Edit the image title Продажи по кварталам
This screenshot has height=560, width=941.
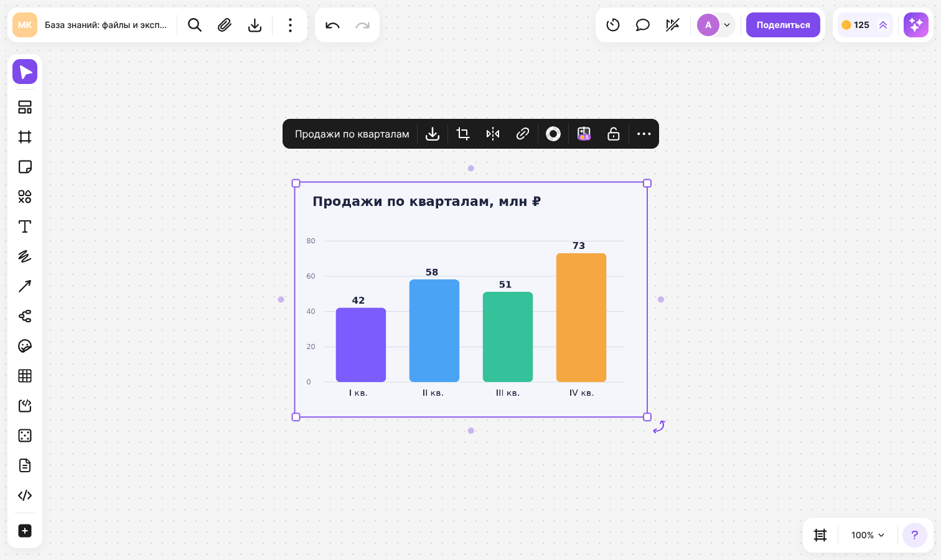point(352,134)
